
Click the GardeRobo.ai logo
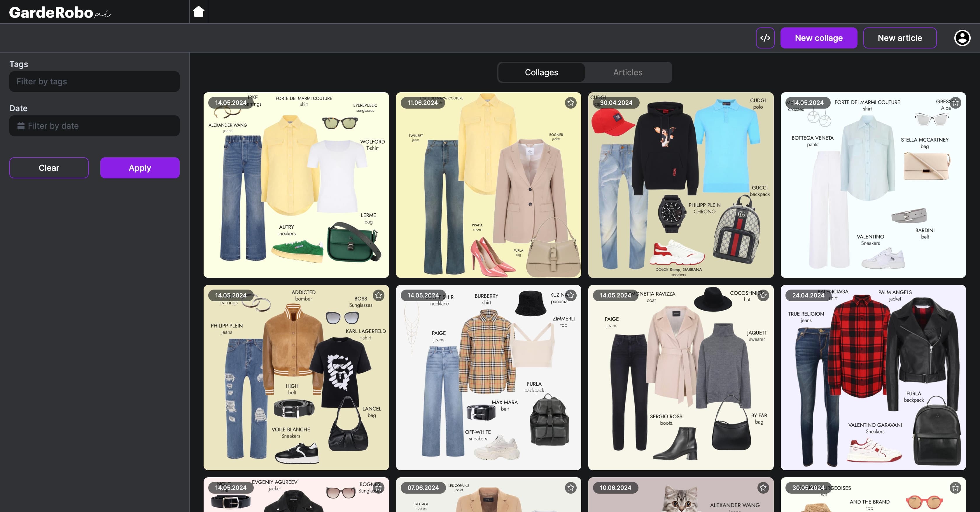click(60, 13)
